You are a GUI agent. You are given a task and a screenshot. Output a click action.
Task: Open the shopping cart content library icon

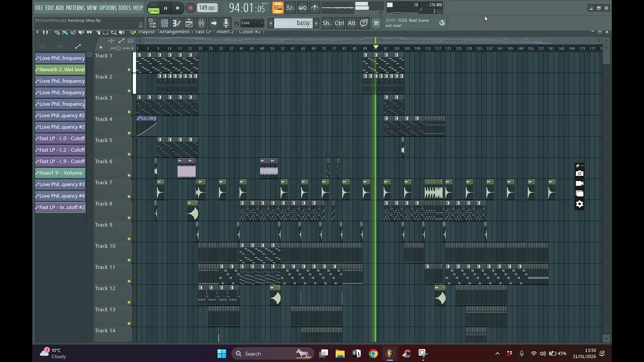[x=376, y=23]
